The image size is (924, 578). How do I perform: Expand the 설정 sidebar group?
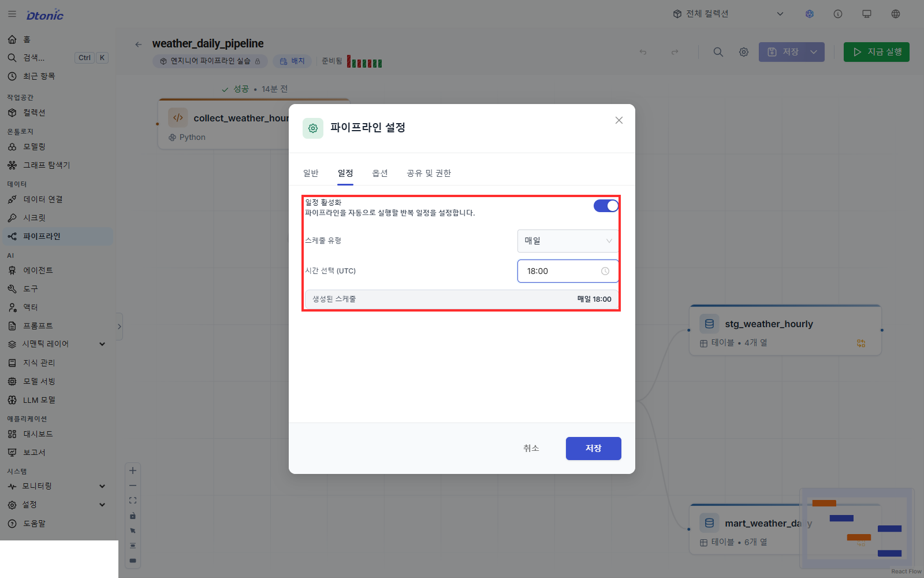(58, 505)
